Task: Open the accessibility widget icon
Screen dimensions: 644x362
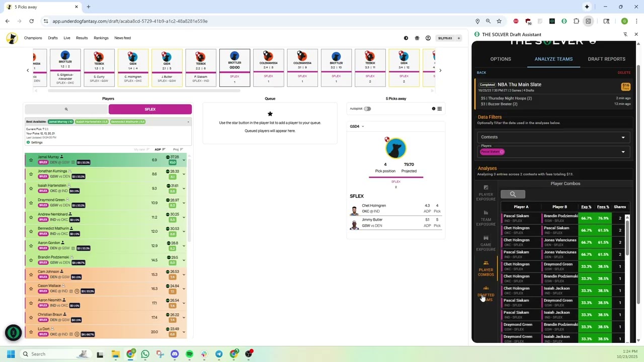Action: 14,332
